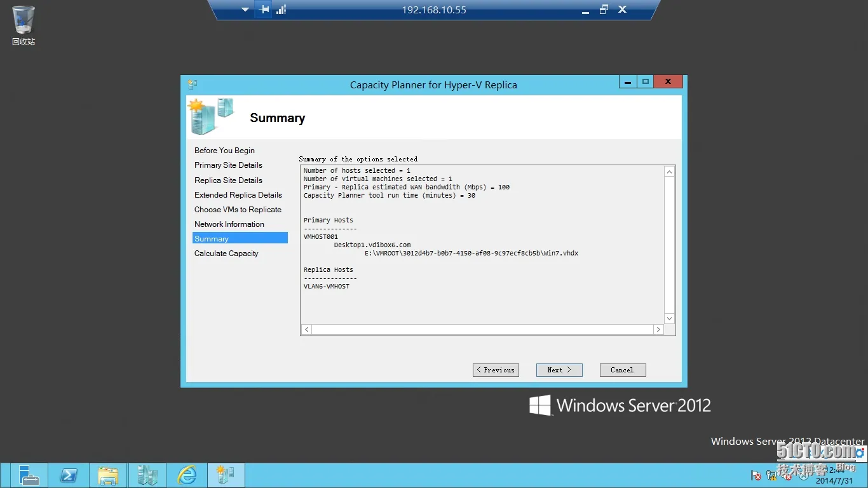The image size is (868, 488).
Task: Minimize the Capacity Planner window
Action: point(628,82)
